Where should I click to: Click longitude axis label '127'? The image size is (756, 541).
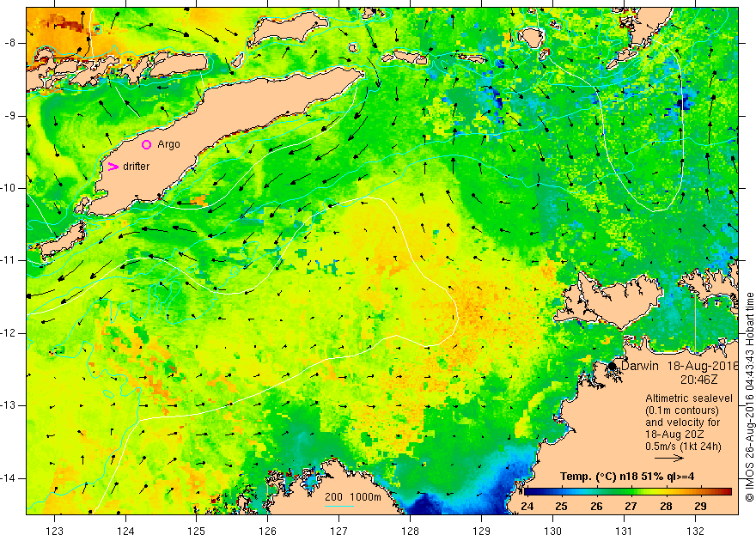pyautogui.click(x=339, y=532)
